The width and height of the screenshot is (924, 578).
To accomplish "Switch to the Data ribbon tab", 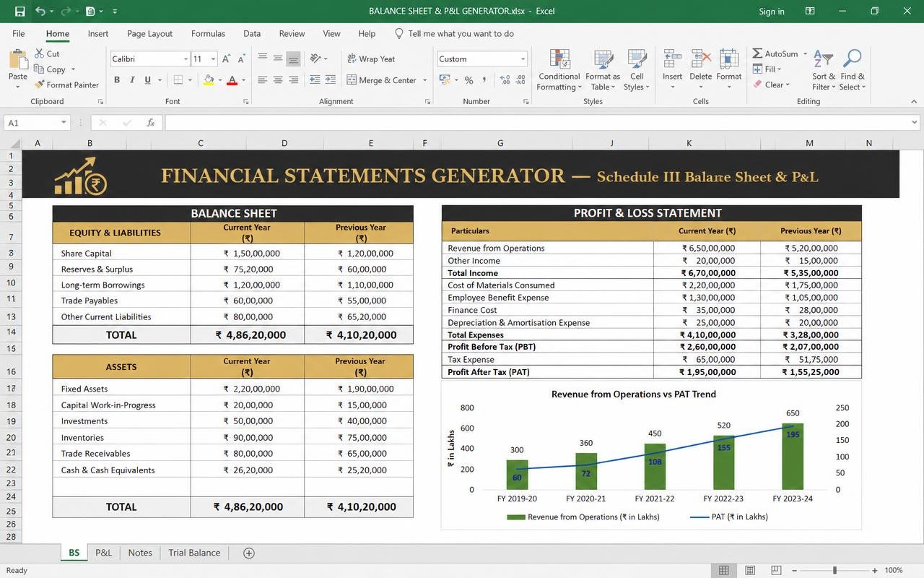I will coord(252,33).
